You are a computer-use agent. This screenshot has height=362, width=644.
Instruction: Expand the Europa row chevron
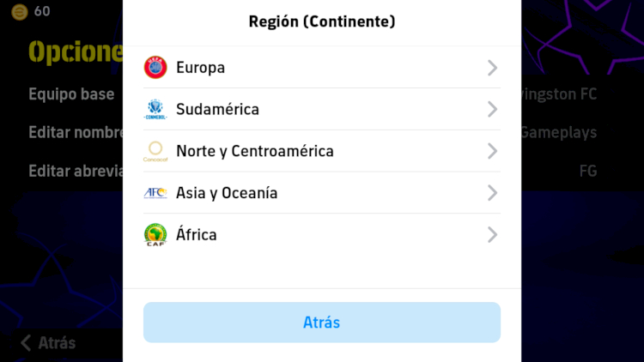pos(493,68)
